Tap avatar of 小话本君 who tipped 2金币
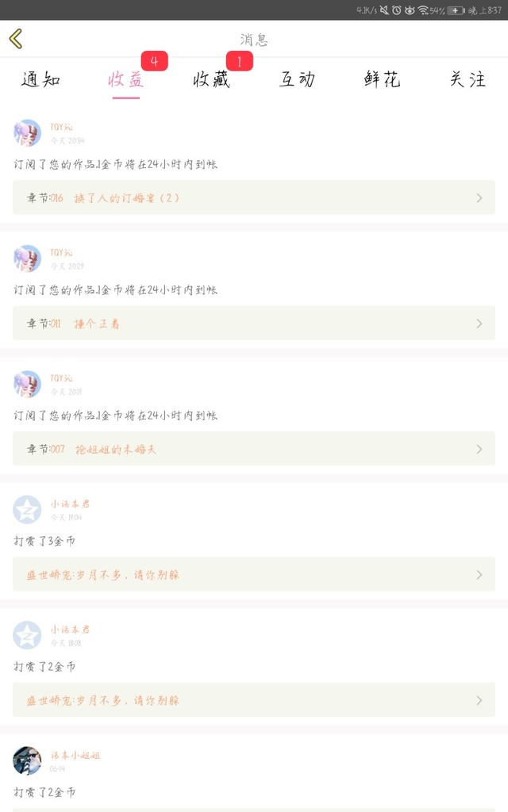The image size is (508, 812). coord(27,635)
